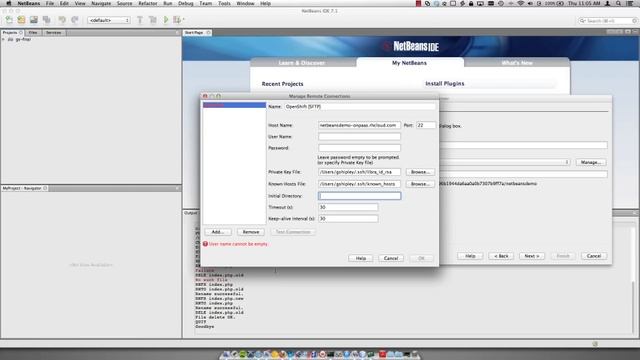The height and width of the screenshot is (360, 640).
Task: Click the Initial Directory input field
Action: point(359,196)
